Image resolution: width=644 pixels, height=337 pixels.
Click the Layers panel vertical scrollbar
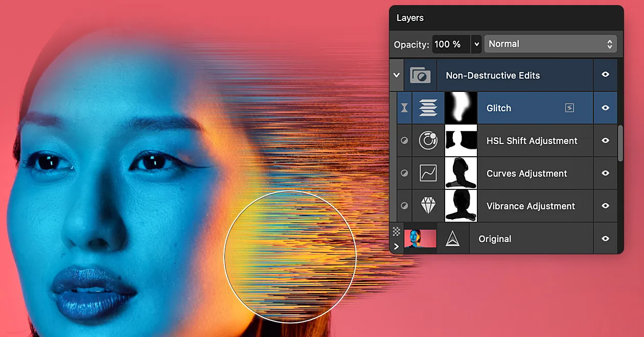pyautogui.click(x=620, y=143)
